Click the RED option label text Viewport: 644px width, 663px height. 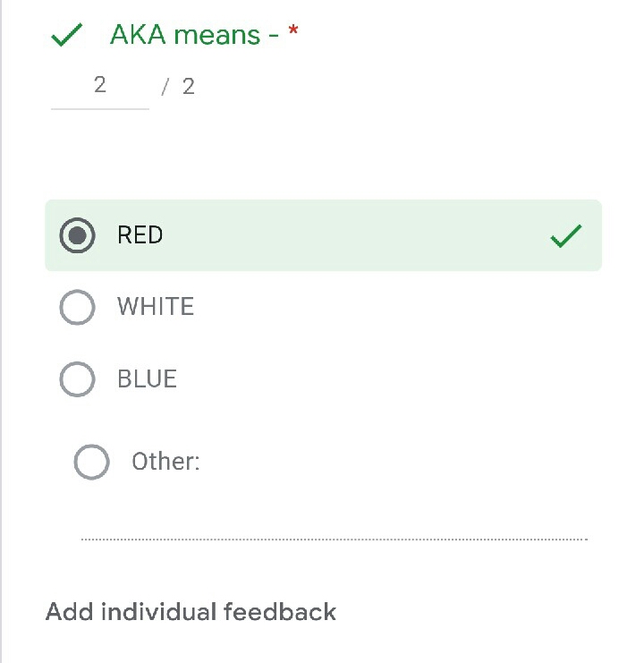click(x=140, y=235)
